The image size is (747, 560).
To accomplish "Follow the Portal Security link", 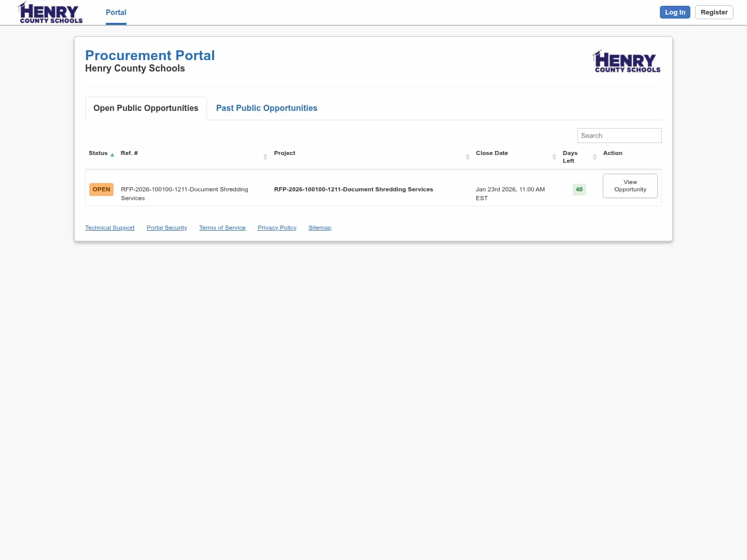I will click(x=167, y=227).
